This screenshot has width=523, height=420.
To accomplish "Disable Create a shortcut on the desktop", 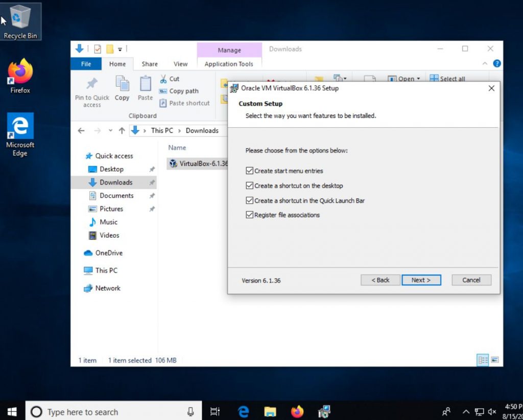I will (x=250, y=186).
